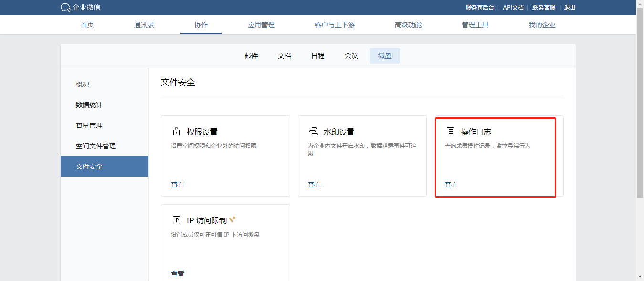Click description 设置空间权限和企业外的访问权限

click(214, 146)
